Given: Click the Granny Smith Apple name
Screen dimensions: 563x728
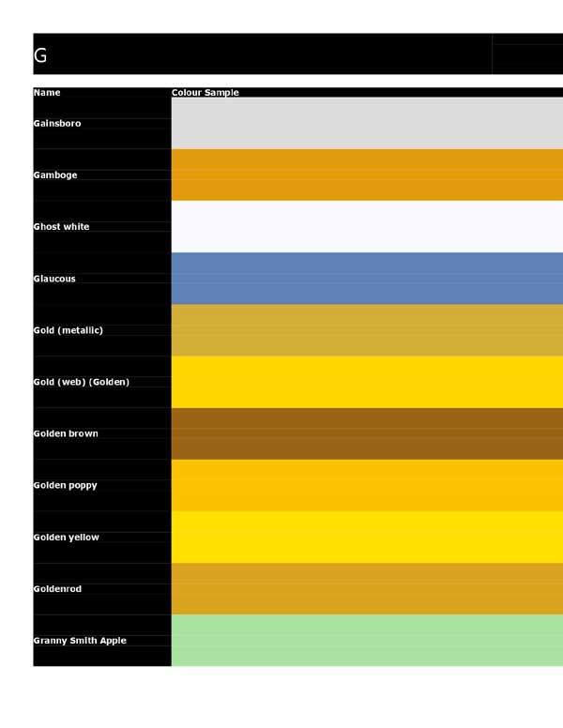Looking at the screenshot, I should (x=80, y=640).
